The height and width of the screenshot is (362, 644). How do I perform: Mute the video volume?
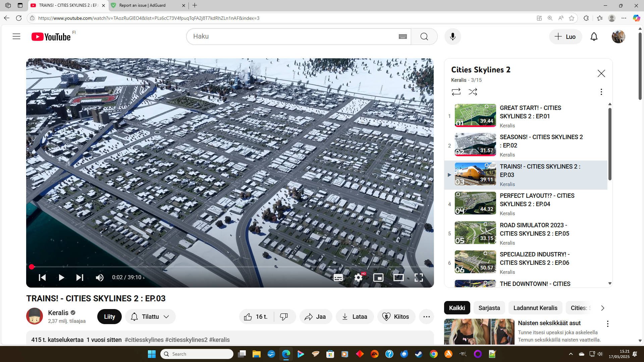point(99,278)
